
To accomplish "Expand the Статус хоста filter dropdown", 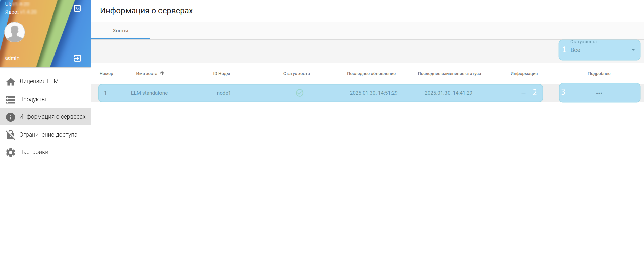I will click(603, 50).
